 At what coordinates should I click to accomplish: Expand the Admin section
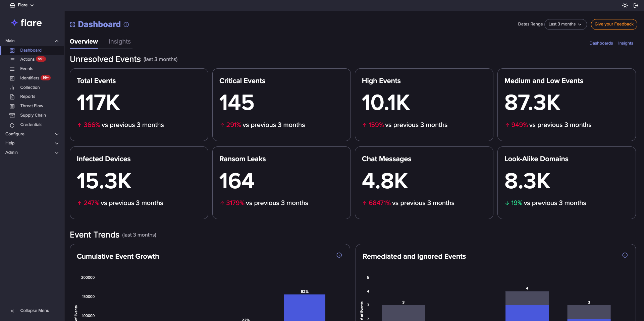point(57,152)
